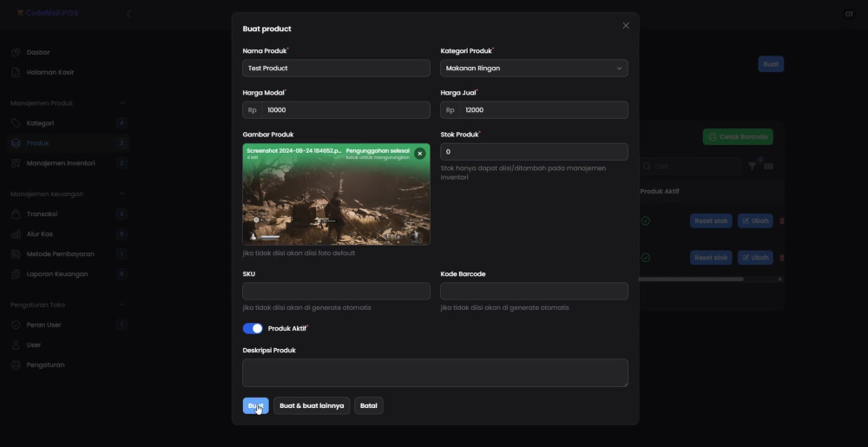Image resolution: width=868 pixels, height=447 pixels.
Task: Collapse the Manajemen Produk section
Action: tap(122, 103)
